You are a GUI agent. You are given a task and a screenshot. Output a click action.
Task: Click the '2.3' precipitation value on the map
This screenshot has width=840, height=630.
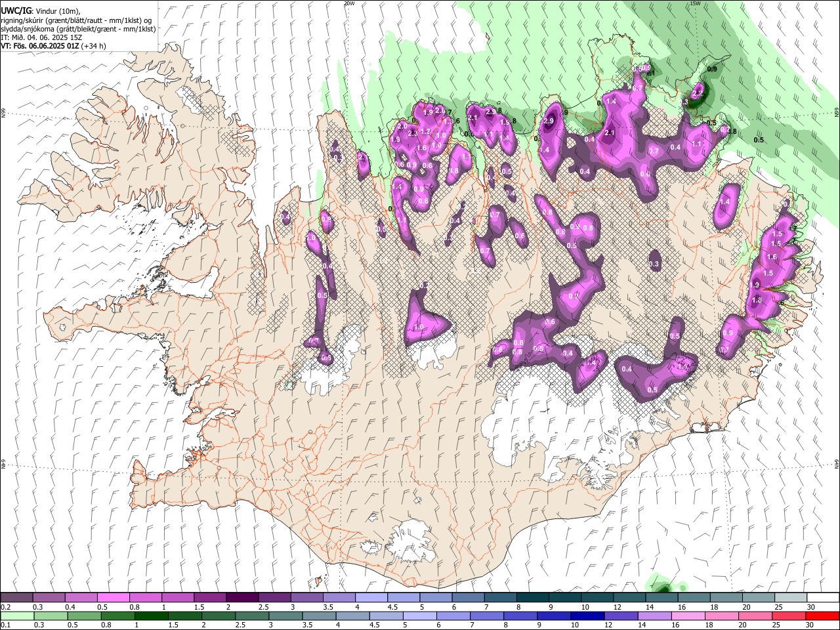[x=413, y=133]
